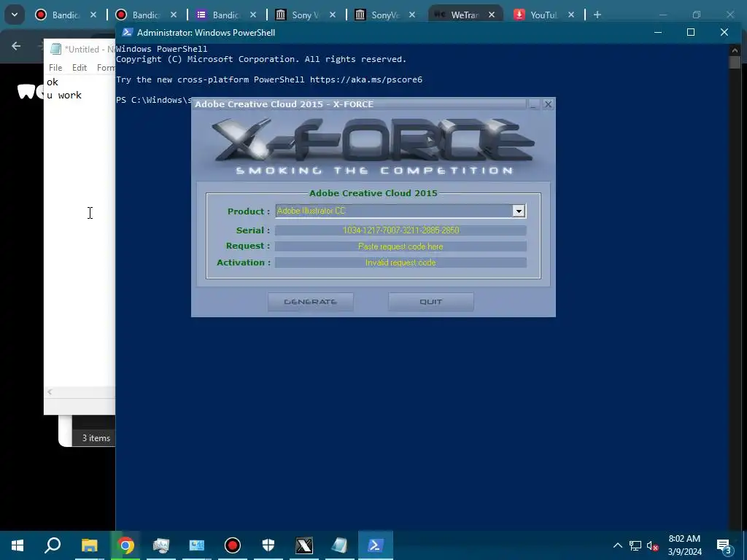Image resolution: width=747 pixels, height=560 pixels.
Task: Close the 'SonyVe' browser tab
Action: tap(412, 15)
